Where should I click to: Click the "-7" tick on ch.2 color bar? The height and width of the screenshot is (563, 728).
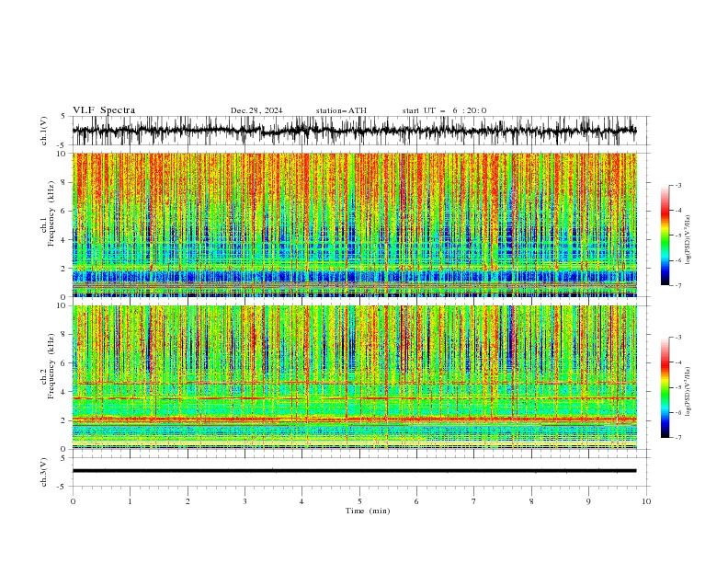pos(678,438)
